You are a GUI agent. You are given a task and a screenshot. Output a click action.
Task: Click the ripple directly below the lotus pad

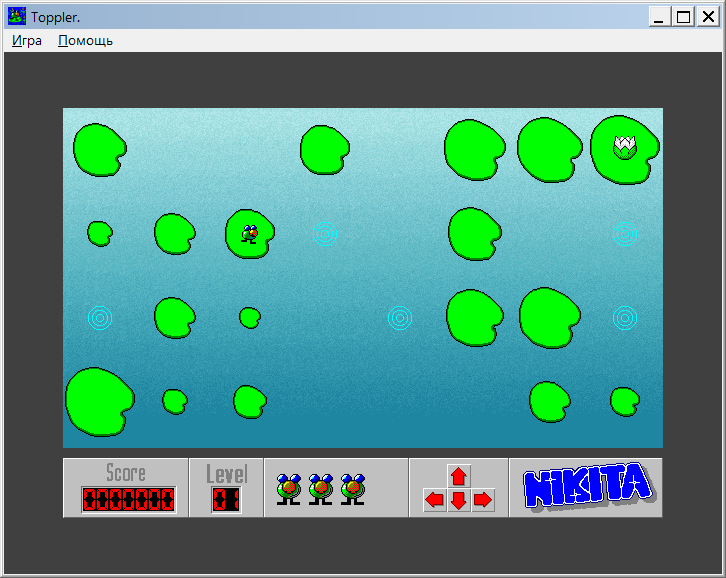click(625, 234)
